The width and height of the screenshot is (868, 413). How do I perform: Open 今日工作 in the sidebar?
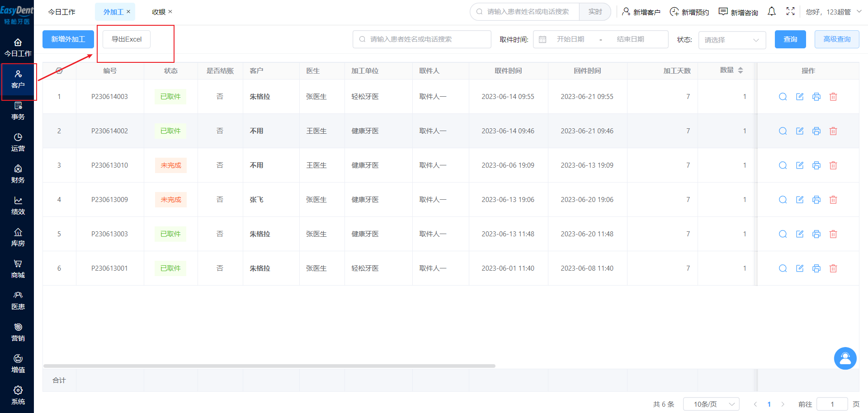point(18,47)
